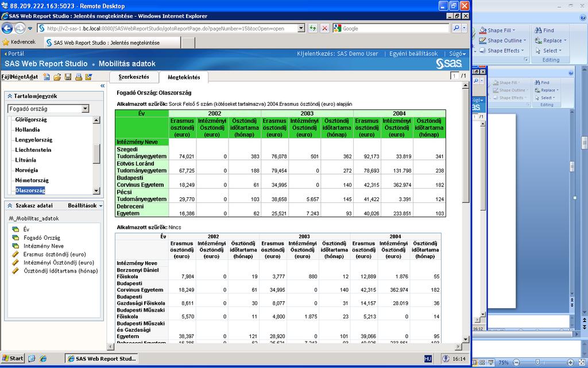Click the green Refresh page icon
Viewport: 588px width, 368px height.
[x=312, y=28]
